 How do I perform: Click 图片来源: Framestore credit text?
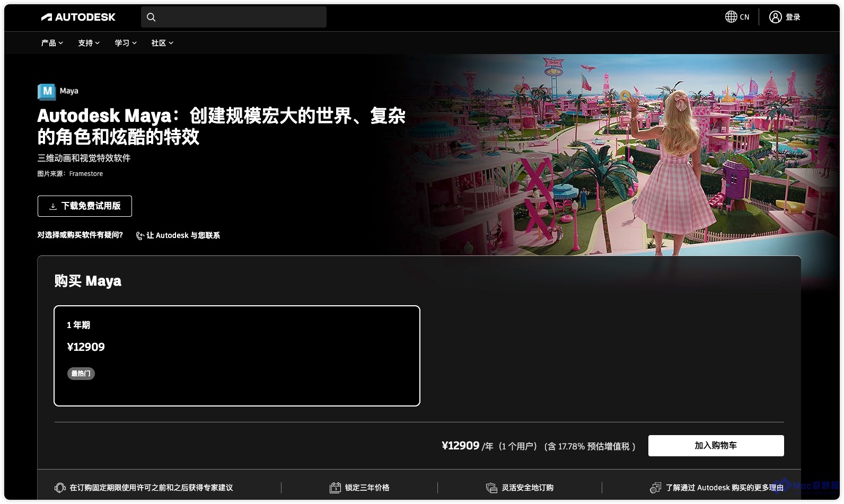[70, 174]
